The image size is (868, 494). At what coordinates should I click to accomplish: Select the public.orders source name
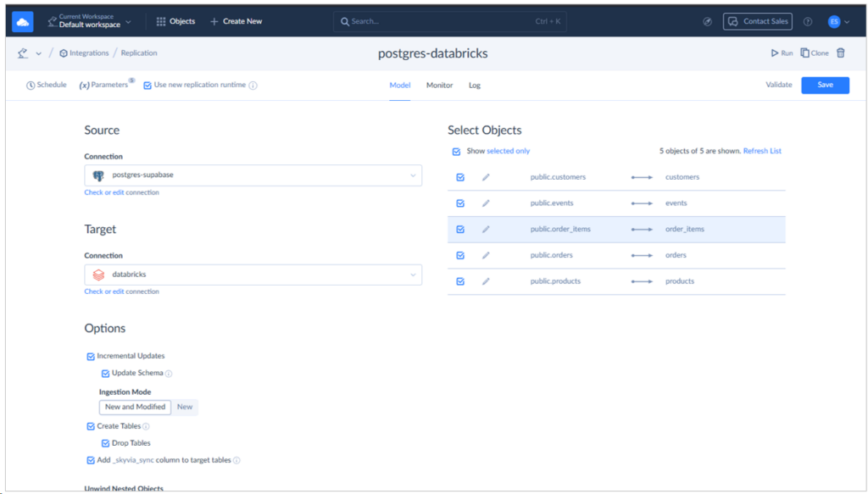[551, 255]
